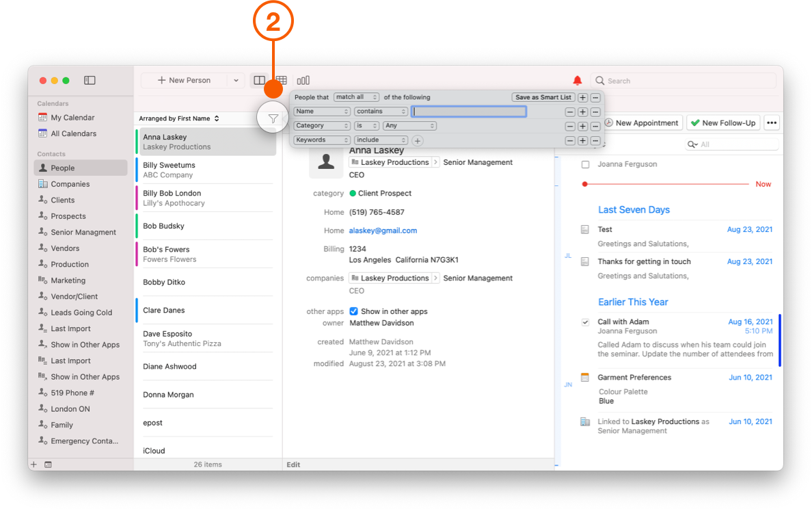Select the column view icon in toolbar
The image size is (812, 509).
[x=260, y=79]
